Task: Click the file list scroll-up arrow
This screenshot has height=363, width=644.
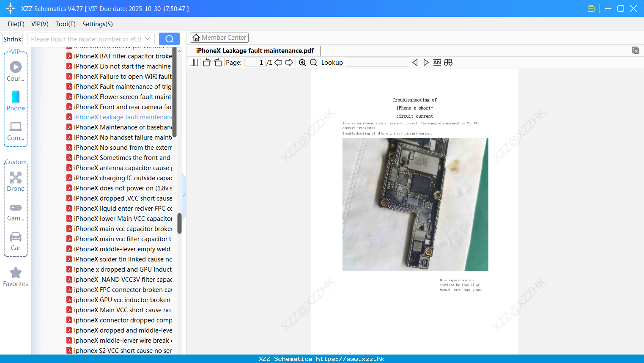Action: tap(179, 51)
